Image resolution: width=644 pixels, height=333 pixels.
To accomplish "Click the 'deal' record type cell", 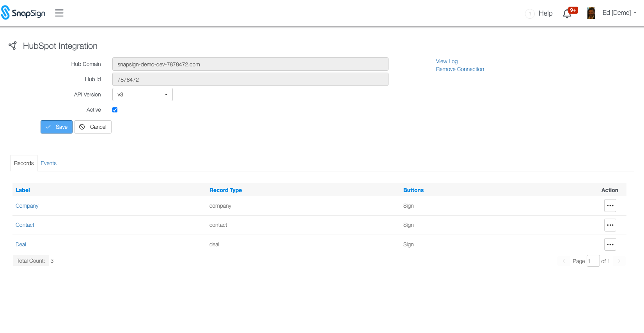I will (214, 244).
